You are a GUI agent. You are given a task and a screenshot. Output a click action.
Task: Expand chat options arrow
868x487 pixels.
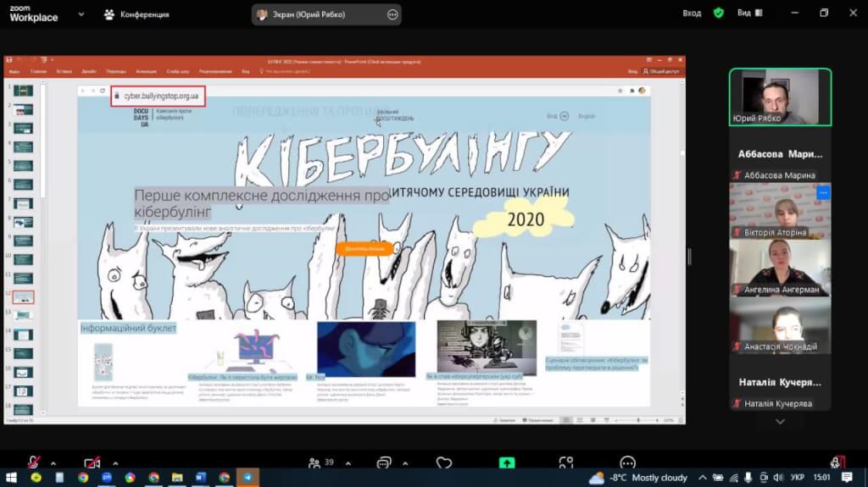coord(407,463)
